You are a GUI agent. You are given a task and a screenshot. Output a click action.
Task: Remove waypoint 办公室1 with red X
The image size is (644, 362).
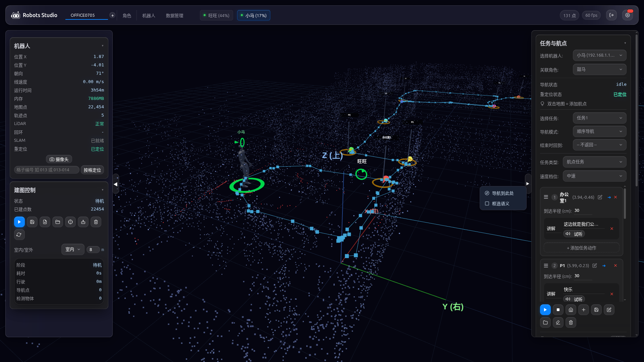[x=615, y=197]
